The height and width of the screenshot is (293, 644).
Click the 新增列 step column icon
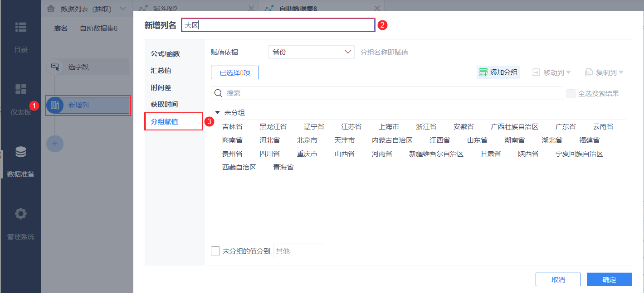(55, 106)
